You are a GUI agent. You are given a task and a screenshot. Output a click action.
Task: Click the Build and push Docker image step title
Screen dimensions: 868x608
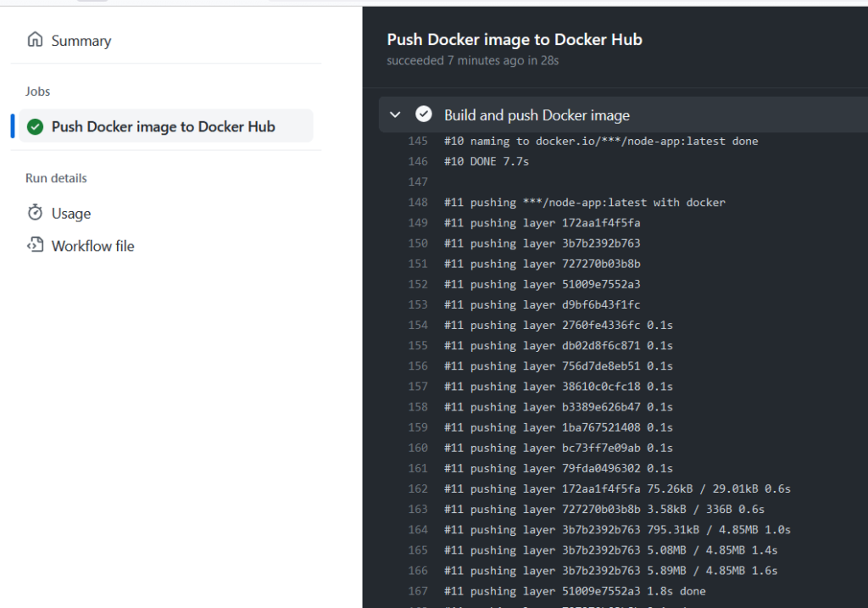point(537,115)
